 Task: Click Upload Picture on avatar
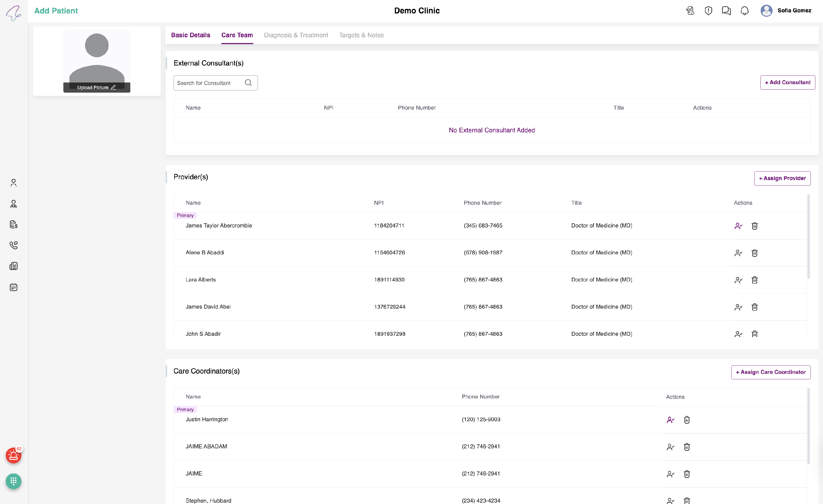96,87
